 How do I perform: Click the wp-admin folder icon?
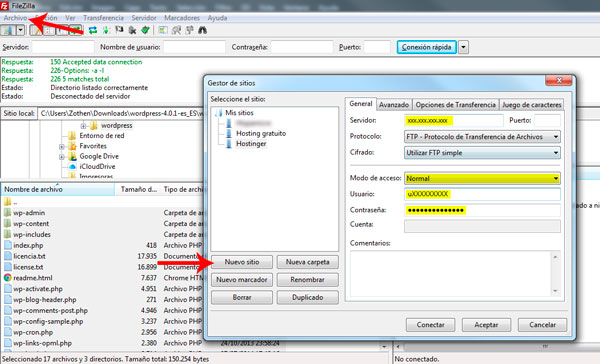pyautogui.click(x=8, y=212)
